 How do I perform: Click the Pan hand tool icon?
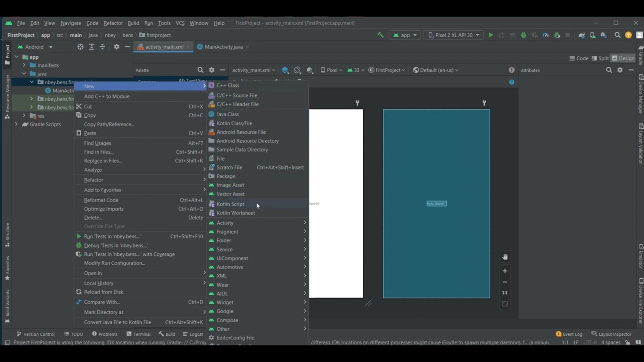tap(505, 257)
